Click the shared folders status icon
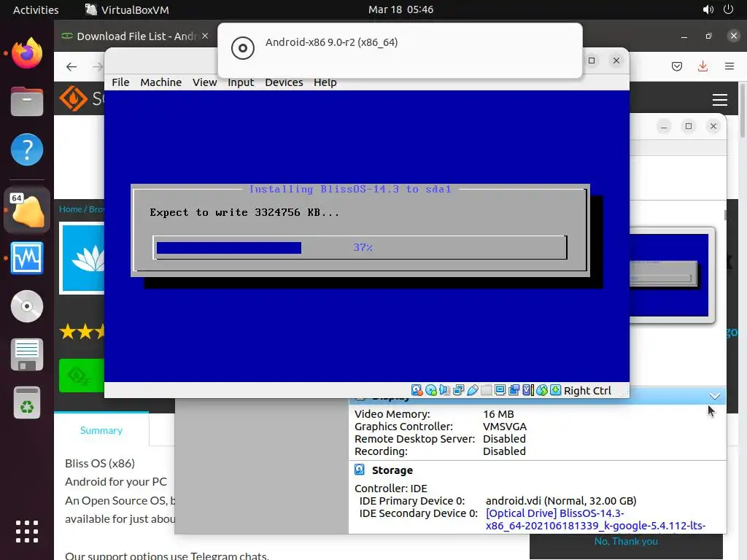747x560 pixels. pos(486,391)
